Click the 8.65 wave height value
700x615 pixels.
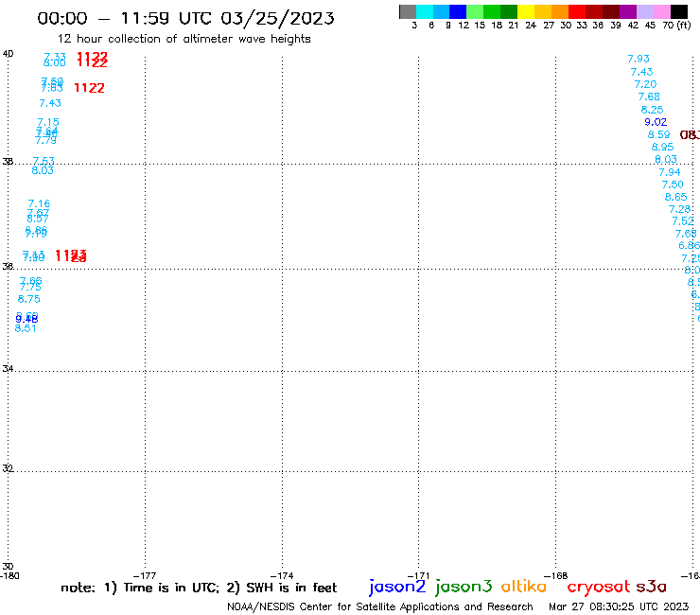coord(676,197)
